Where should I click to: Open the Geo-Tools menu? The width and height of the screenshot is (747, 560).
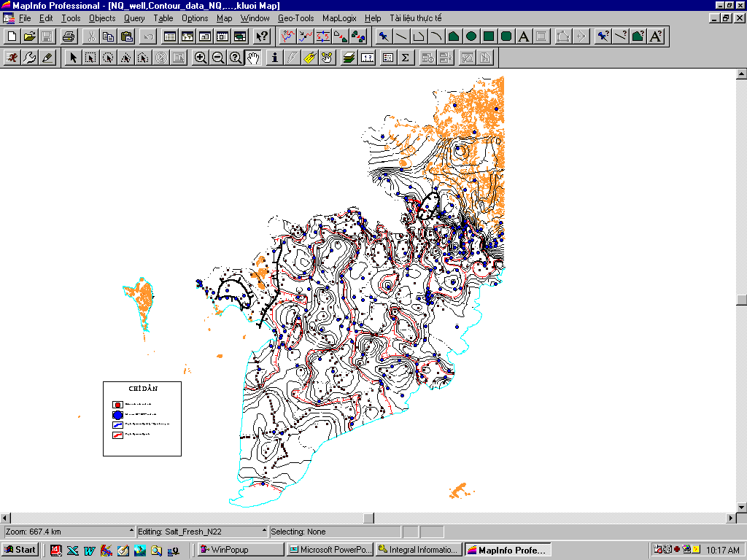[295, 17]
